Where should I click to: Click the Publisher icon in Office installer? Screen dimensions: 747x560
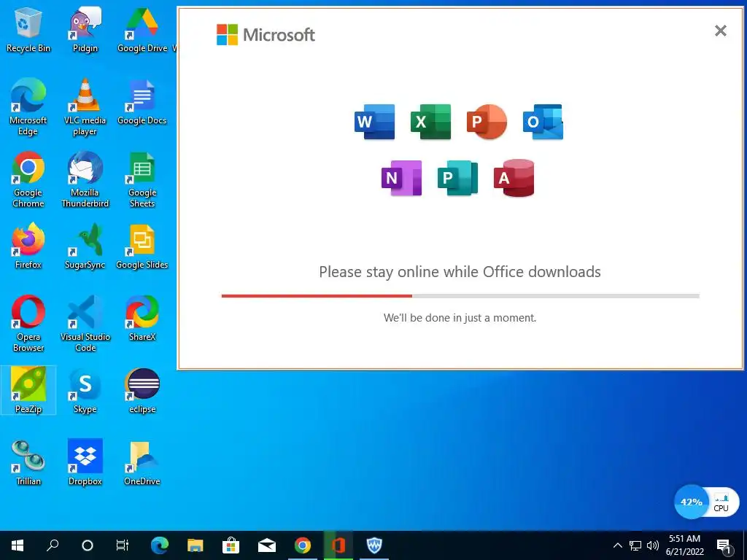coord(458,178)
